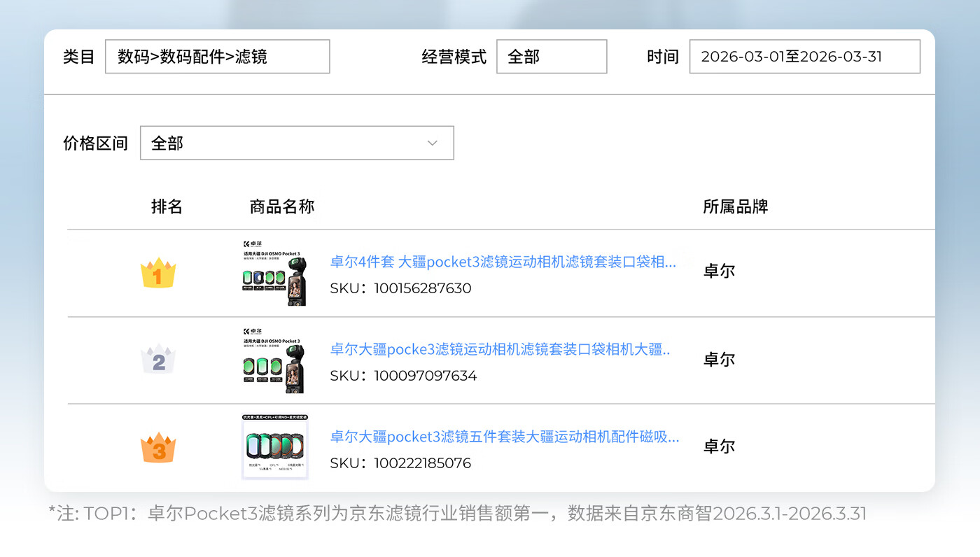This screenshot has height=557, width=980.
Task: Open the 卓尔大疆pocke3滤镜运动相机 product link
Action: pyautogui.click(x=500, y=350)
